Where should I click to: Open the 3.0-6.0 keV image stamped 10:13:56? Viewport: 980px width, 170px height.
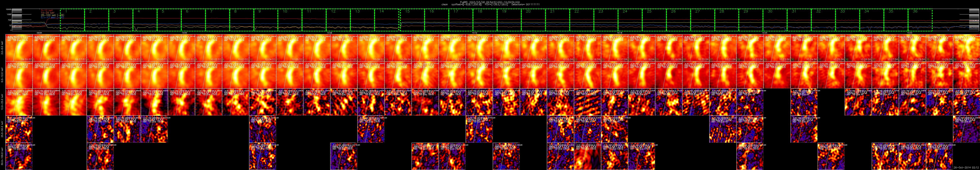pyautogui.click(x=506, y=48)
